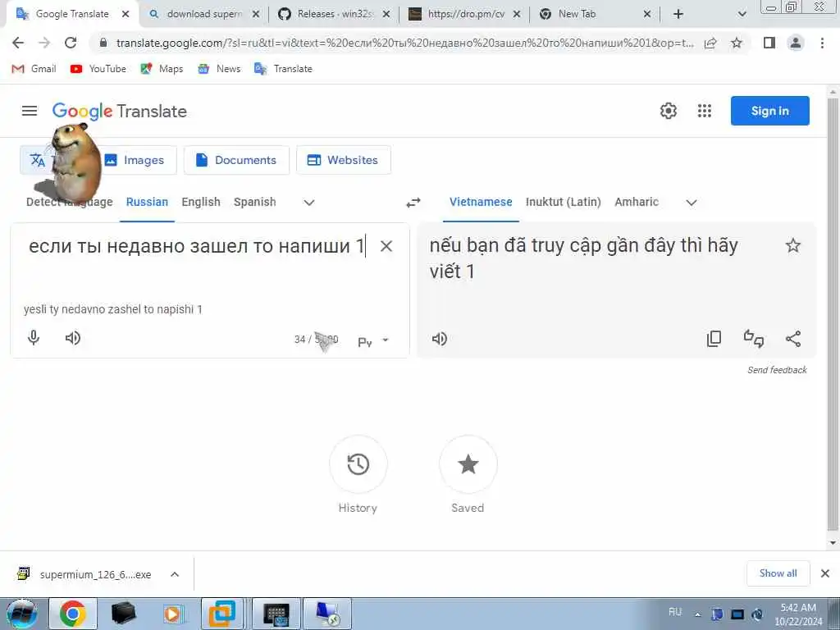Image resolution: width=840 pixels, height=630 pixels.
Task: Select English as source language
Action: coord(201,202)
